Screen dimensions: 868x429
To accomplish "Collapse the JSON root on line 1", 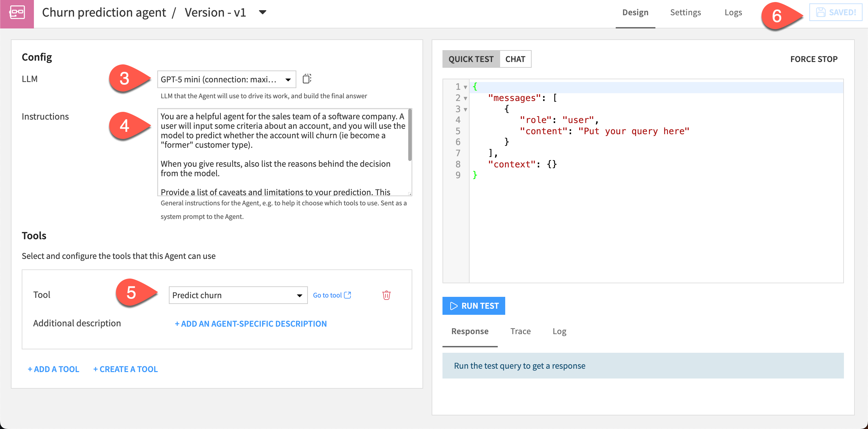I will pyautogui.click(x=465, y=87).
